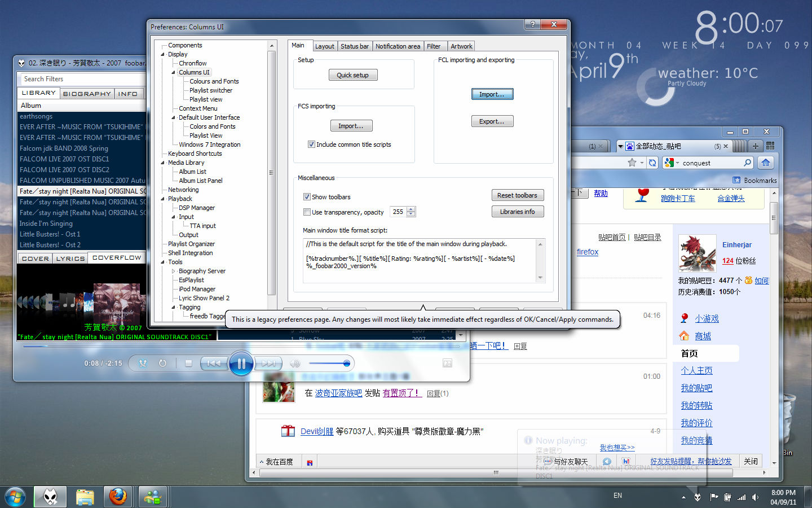Open the Layout tab in preferences
This screenshot has width=812, height=508.
324,46
